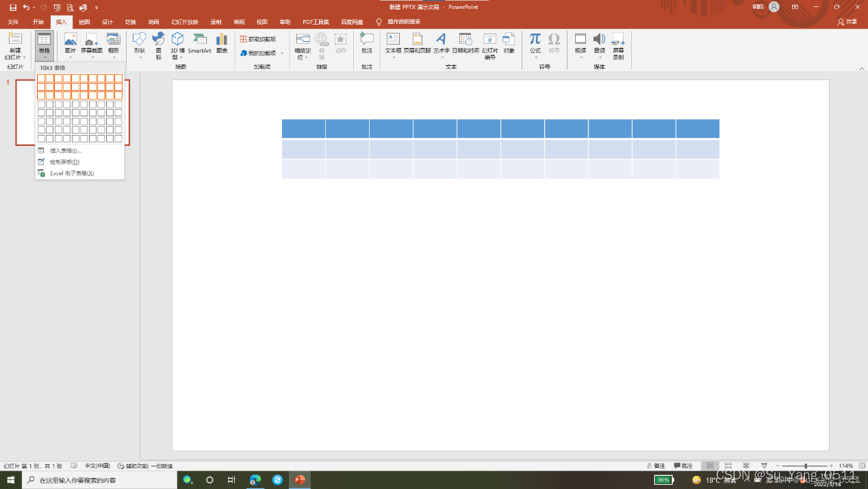The height and width of the screenshot is (489, 868).
Task: Click 获取加载项 (Get Add-ins)
Action: [x=258, y=39]
